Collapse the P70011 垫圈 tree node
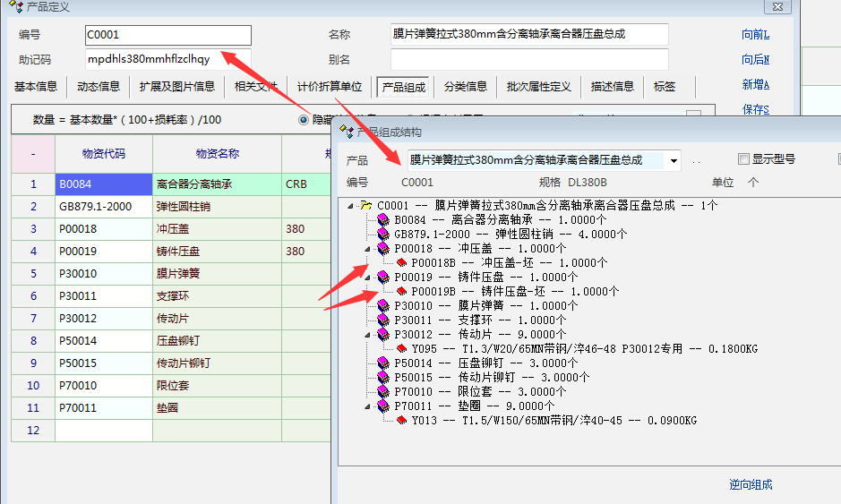 (x=367, y=406)
